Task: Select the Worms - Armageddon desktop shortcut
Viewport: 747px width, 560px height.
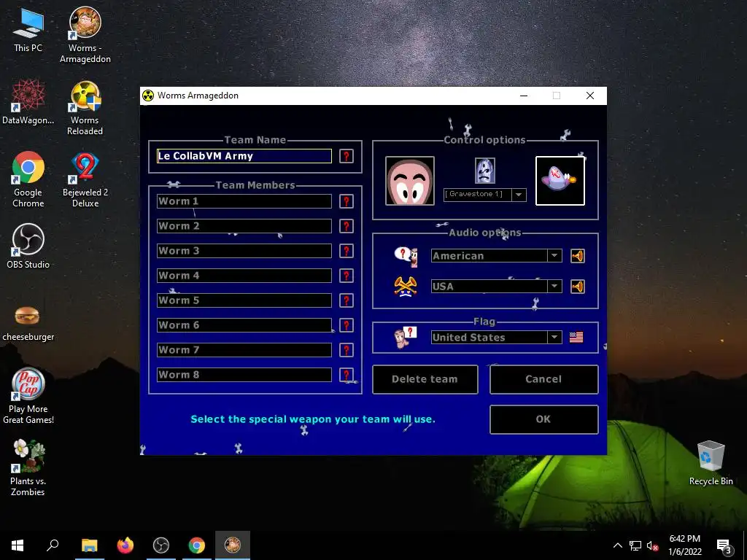Action: (x=85, y=35)
